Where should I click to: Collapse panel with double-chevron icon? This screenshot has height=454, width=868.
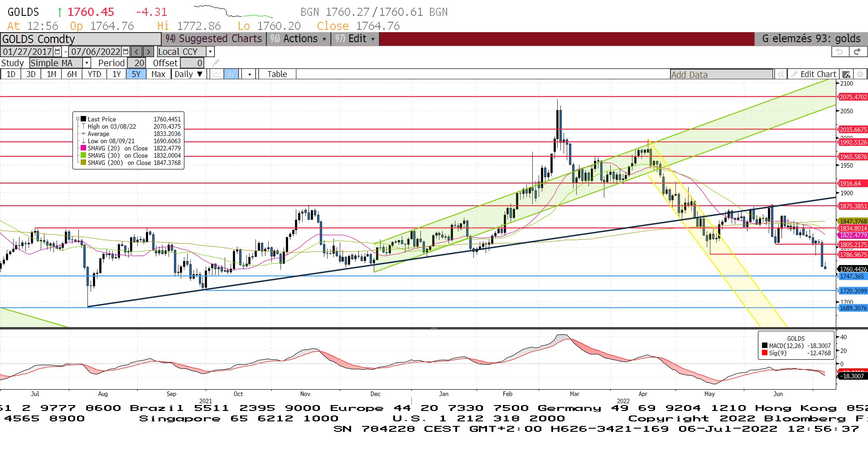click(781, 74)
